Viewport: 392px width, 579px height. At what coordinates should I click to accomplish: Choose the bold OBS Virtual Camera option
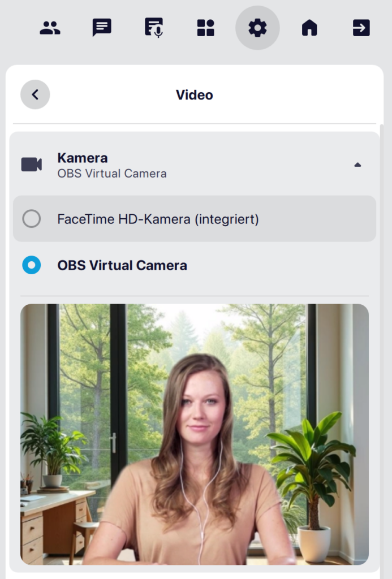pos(122,265)
